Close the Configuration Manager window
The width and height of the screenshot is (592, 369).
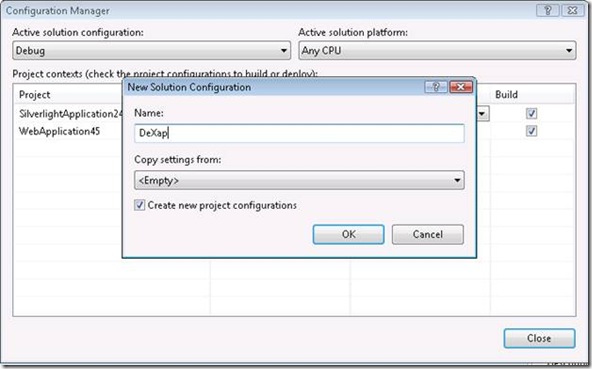(x=573, y=11)
